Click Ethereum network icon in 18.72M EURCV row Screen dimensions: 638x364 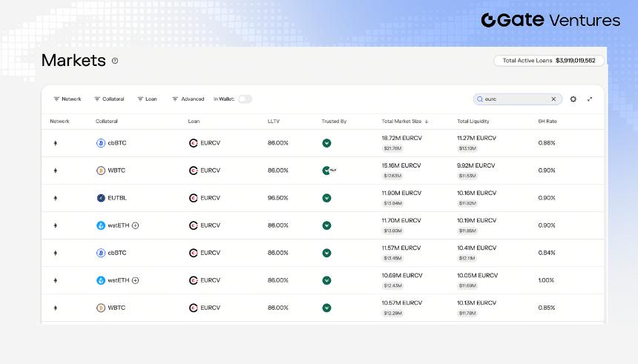pos(56,143)
